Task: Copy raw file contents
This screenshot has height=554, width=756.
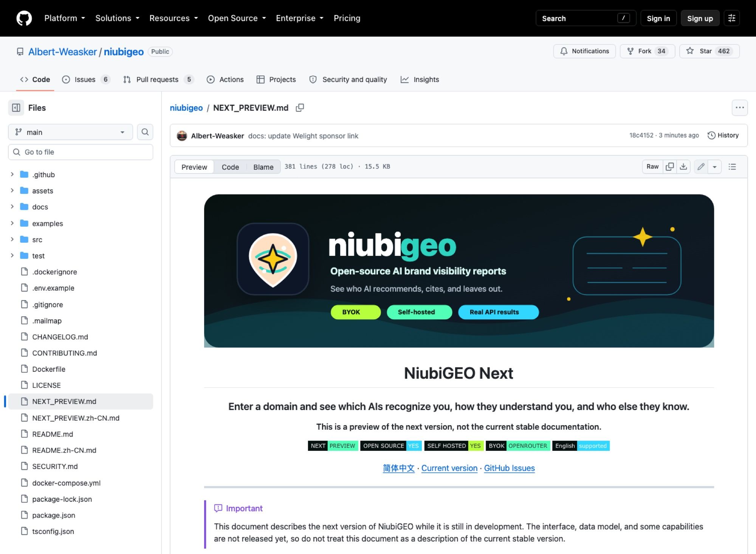Action: click(x=669, y=167)
